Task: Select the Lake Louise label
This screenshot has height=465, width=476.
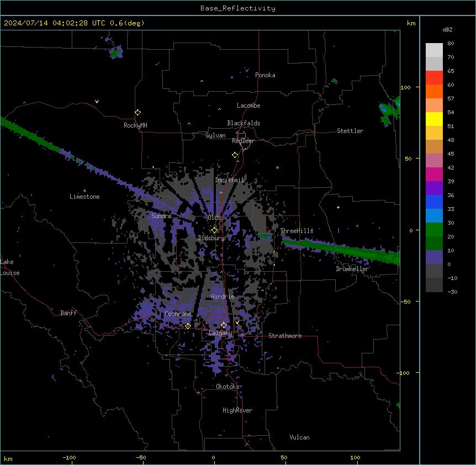Action: [10, 267]
